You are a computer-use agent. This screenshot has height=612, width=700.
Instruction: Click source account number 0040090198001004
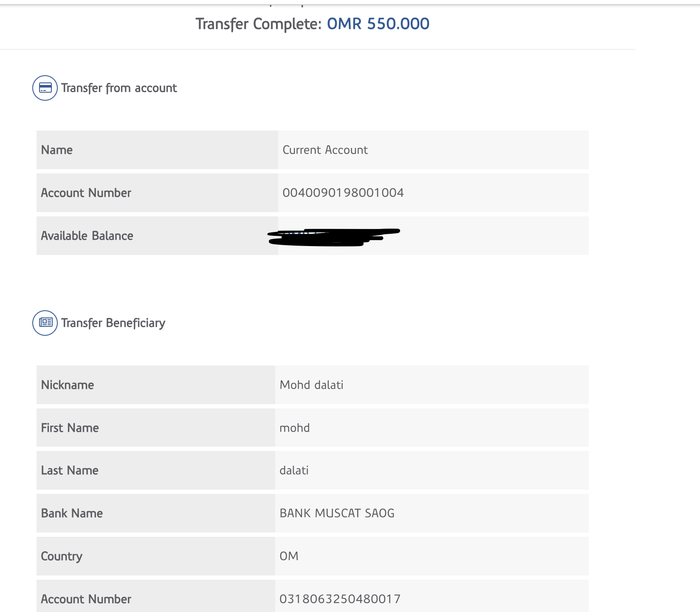(343, 193)
